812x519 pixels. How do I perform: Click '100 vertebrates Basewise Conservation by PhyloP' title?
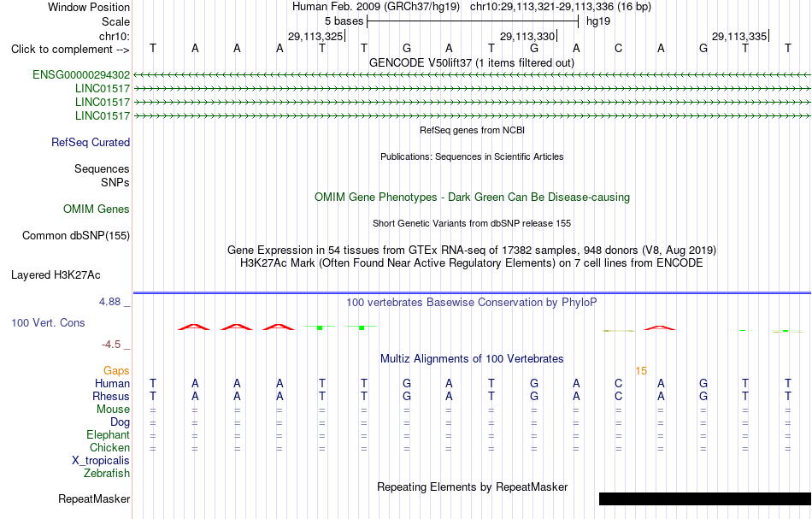coord(472,302)
